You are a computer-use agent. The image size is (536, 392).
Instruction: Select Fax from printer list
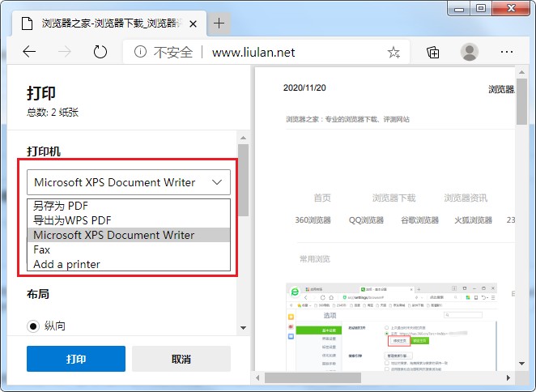point(129,249)
